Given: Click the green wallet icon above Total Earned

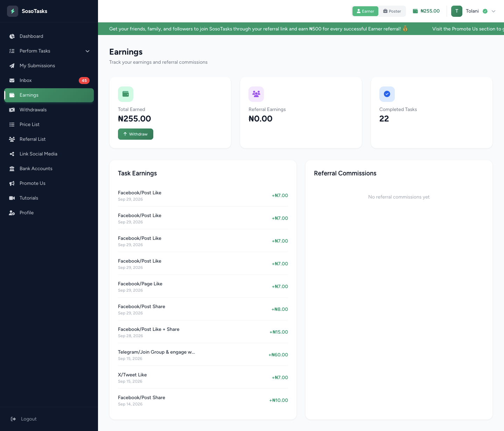Looking at the screenshot, I should click(126, 94).
